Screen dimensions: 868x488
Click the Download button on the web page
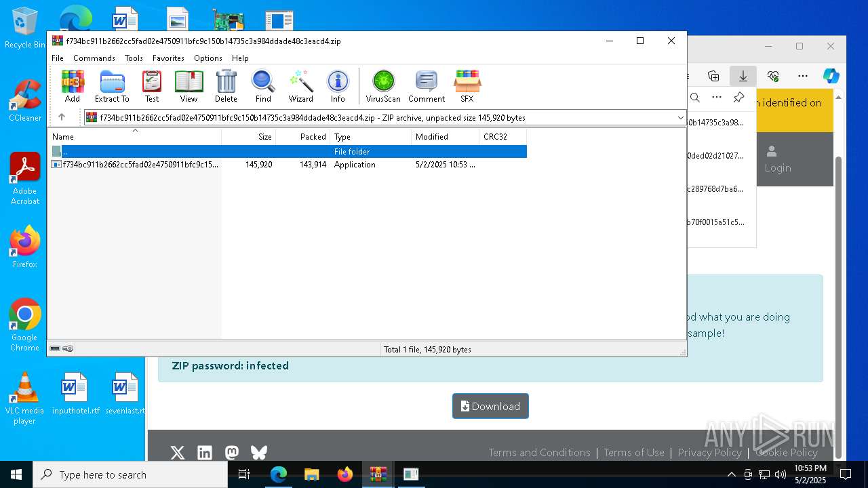point(490,406)
